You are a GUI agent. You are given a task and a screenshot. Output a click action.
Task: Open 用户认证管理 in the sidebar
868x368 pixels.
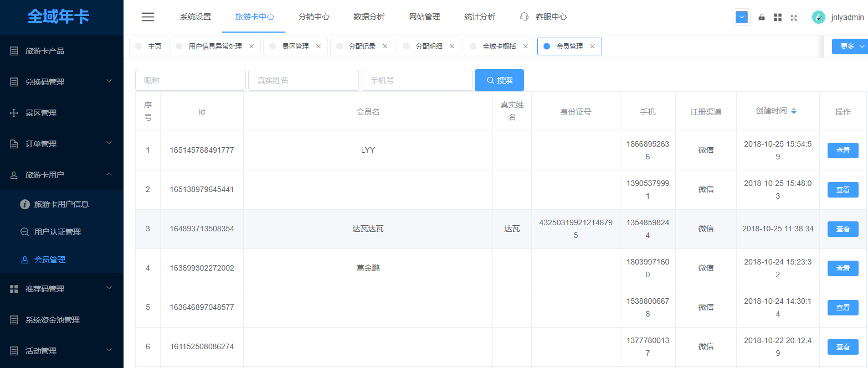[x=58, y=232]
